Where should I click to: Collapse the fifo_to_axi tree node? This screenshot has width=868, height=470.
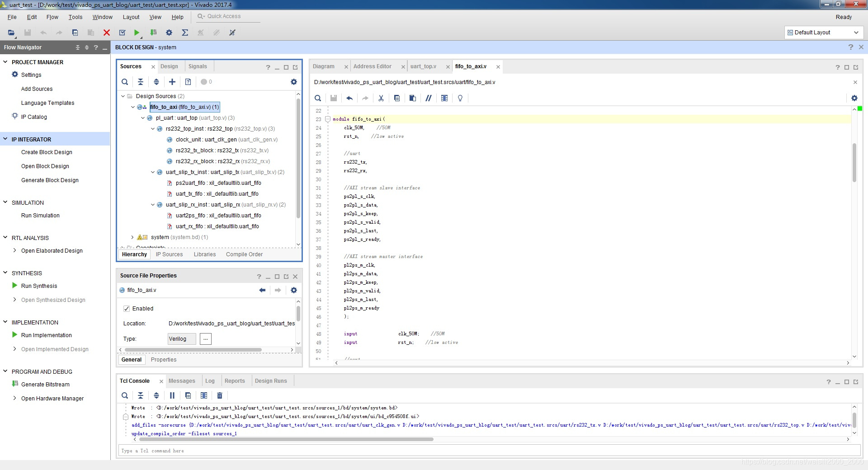coord(133,107)
